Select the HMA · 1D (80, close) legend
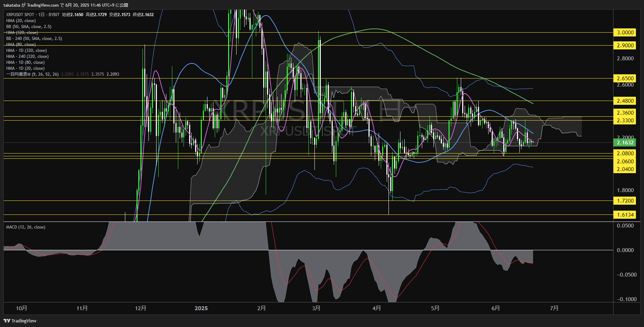 [x=25, y=62]
